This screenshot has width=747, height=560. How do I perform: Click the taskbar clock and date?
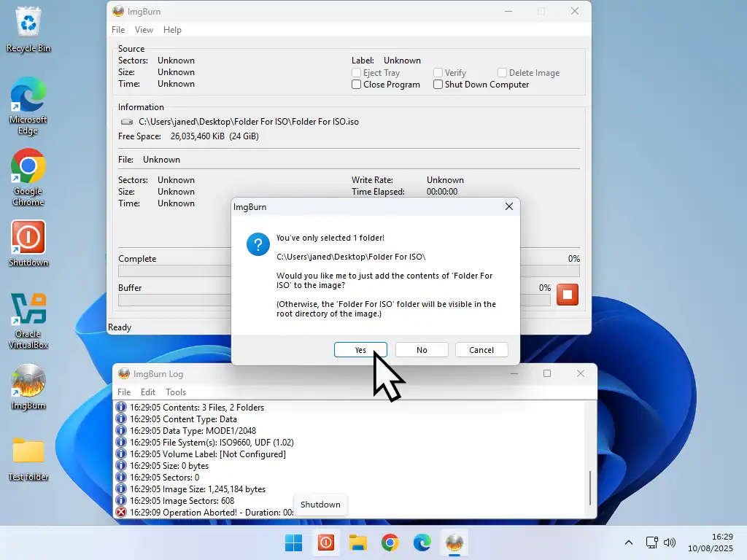tap(711, 542)
